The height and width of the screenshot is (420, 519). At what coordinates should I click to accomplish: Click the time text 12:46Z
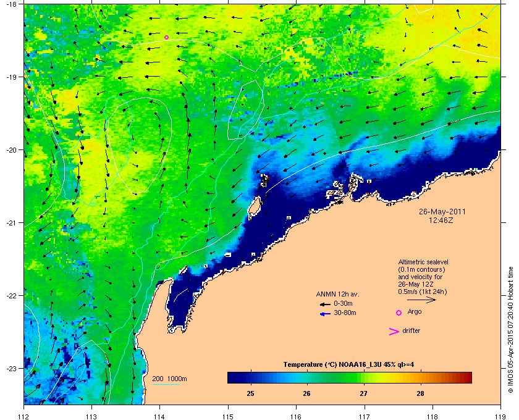click(x=441, y=220)
